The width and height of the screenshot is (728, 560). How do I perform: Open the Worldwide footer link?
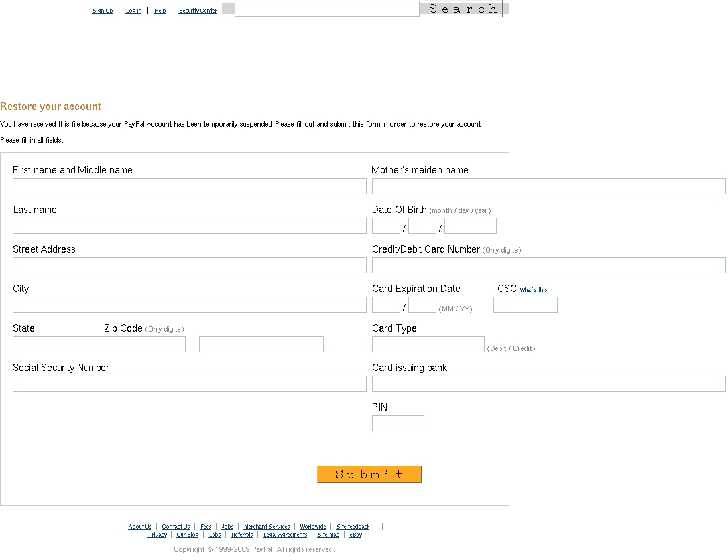[313, 527]
